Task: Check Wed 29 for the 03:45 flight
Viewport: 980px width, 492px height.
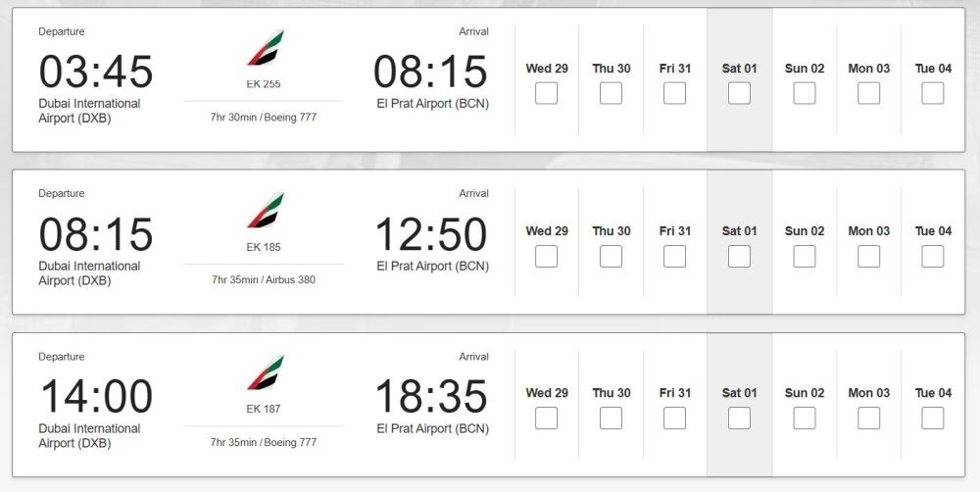Action: click(546, 93)
